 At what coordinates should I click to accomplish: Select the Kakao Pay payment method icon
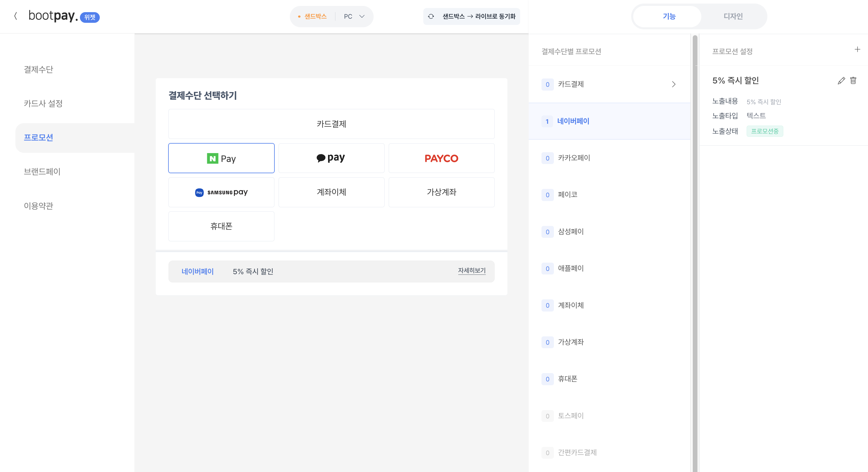tap(331, 158)
